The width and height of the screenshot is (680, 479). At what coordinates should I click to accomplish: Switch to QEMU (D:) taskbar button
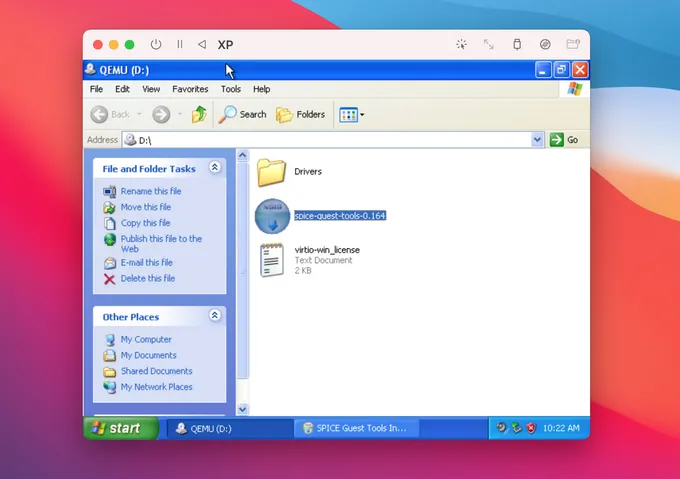point(230,429)
